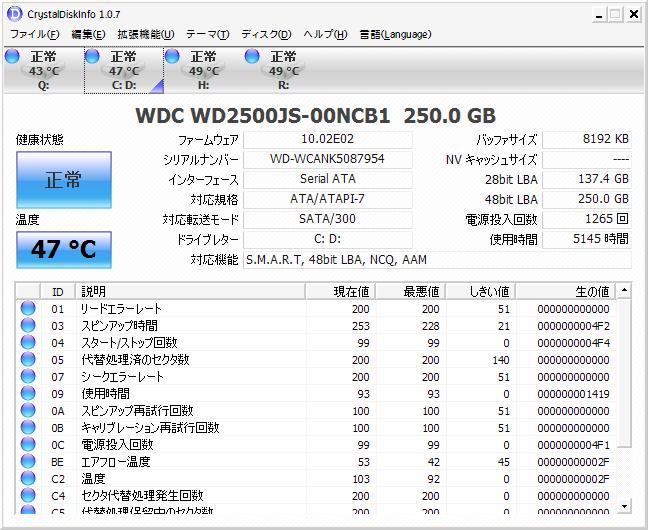Click the scroll down arrow of attribute list
Viewport: 648px width, 530px height.
[x=624, y=506]
